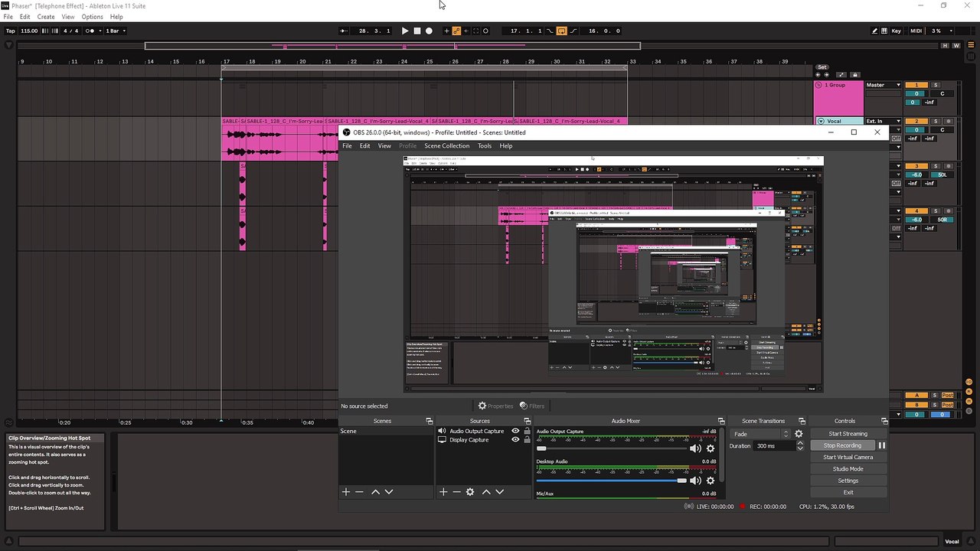980x551 pixels.
Task: Arm Ableton's Arrangement Record button
Action: pos(429,31)
